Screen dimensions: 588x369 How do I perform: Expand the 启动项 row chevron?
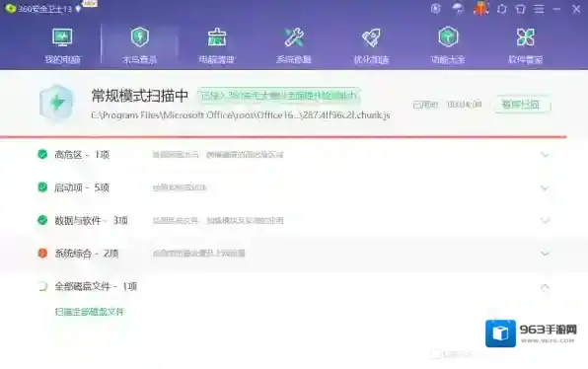click(545, 187)
